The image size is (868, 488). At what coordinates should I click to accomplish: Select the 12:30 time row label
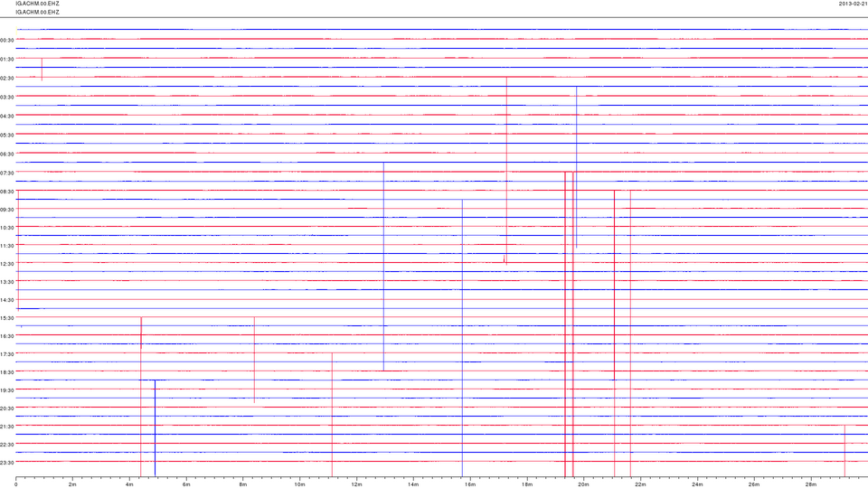tap(7, 265)
